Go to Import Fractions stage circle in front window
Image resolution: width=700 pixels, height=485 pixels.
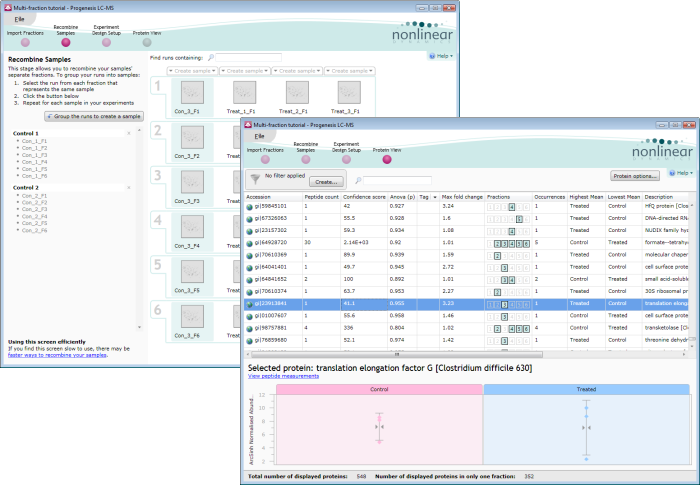pyautogui.click(x=265, y=159)
